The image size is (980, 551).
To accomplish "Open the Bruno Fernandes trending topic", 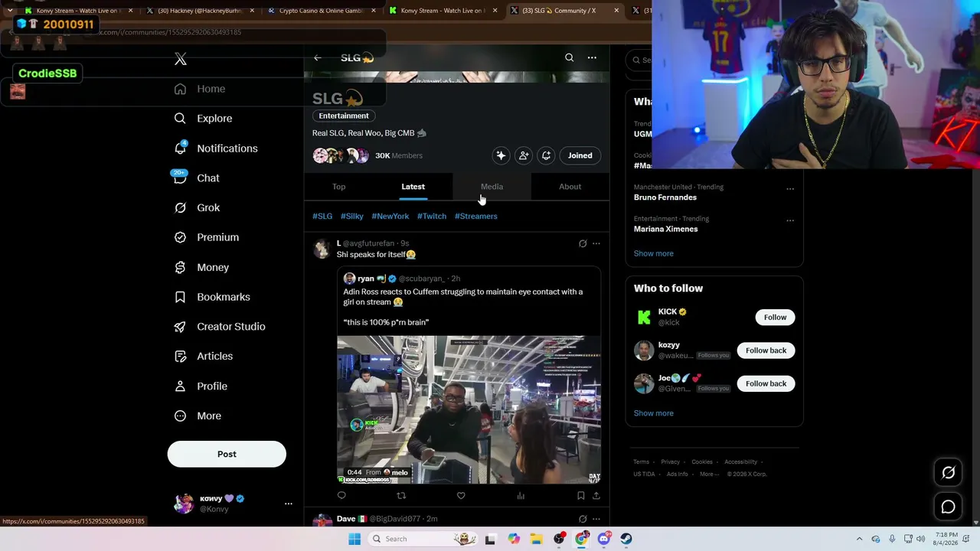I will click(665, 197).
